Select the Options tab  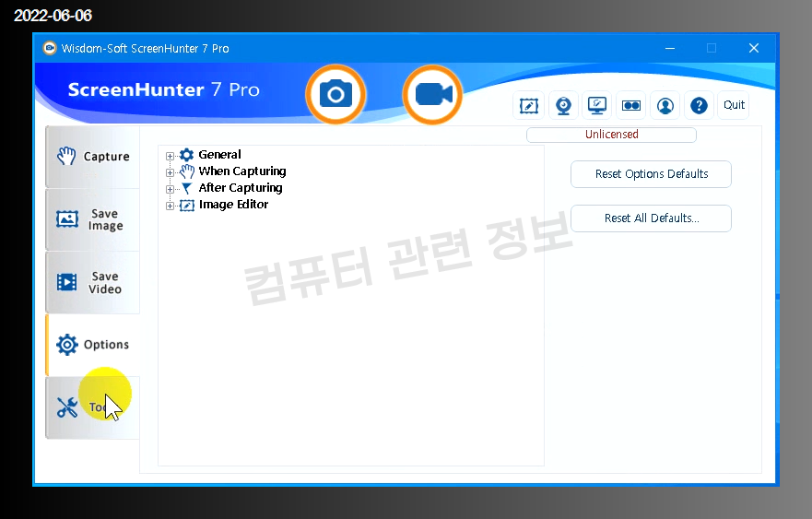coord(93,345)
